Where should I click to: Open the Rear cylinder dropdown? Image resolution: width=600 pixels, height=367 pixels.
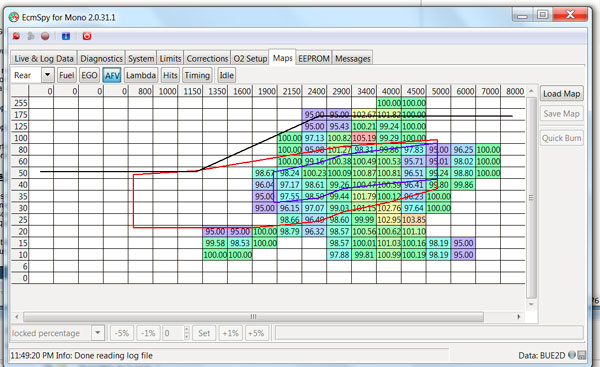click(47, 75)
